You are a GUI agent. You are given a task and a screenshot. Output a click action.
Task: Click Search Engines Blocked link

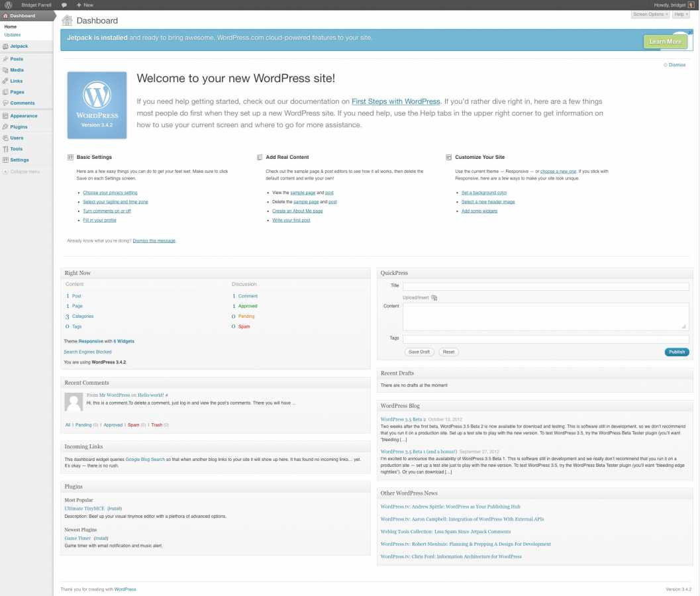pos(87,352)
